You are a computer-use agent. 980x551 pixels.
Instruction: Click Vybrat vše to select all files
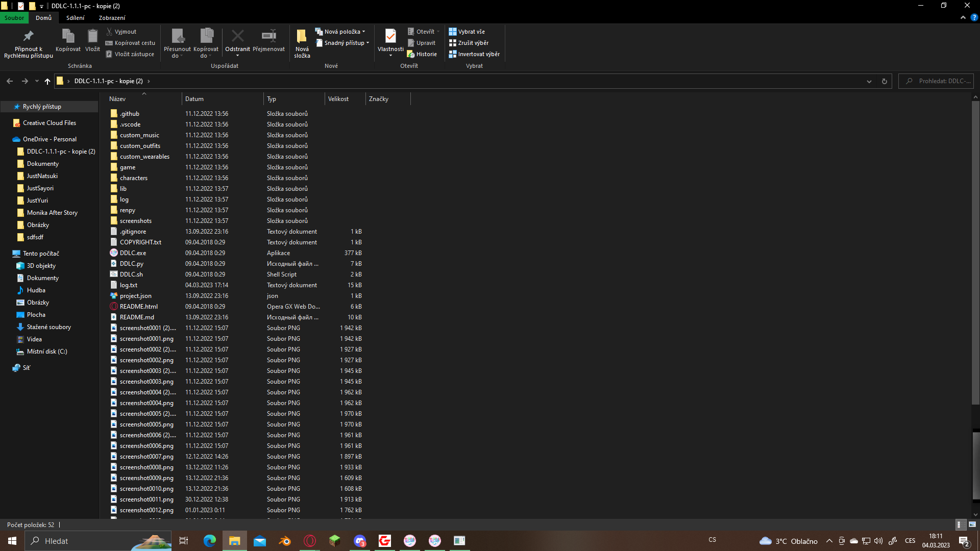(467, 31)
